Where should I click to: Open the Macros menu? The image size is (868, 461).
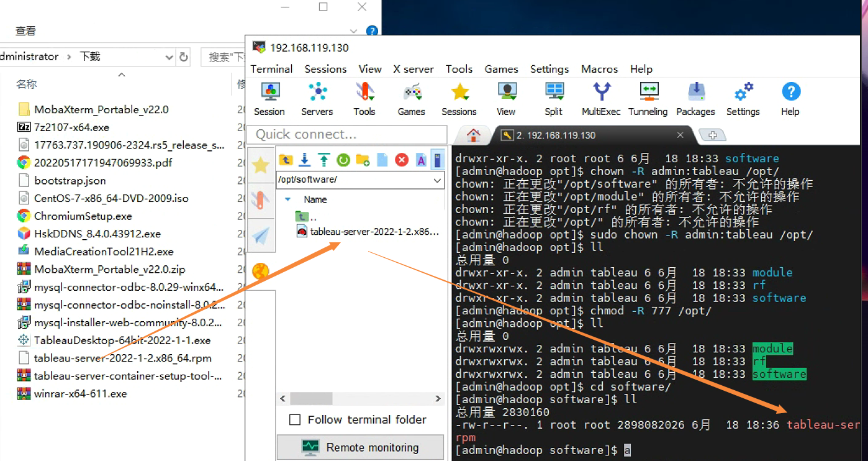point(599,69)
